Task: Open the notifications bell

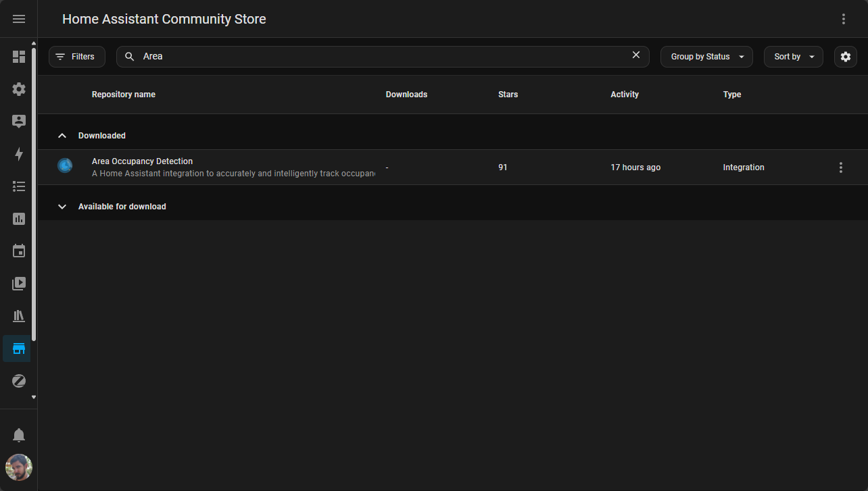Action: click(19, 435)
